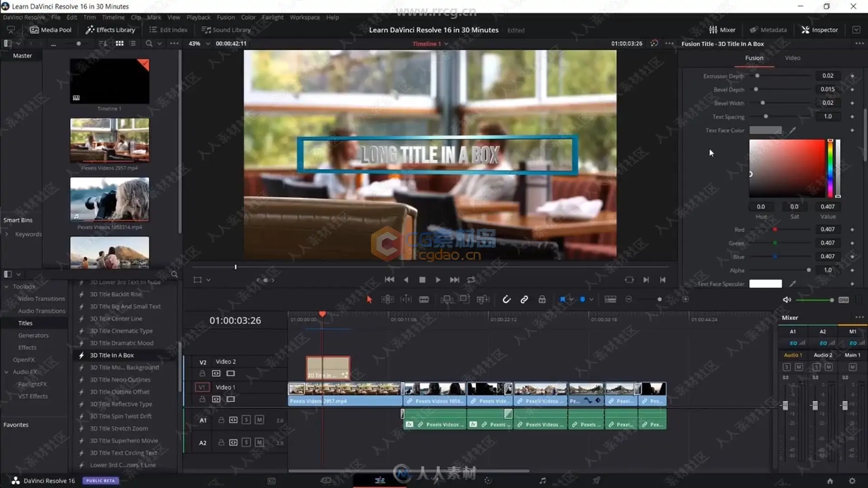The image size is (868, 488).
Task: Click the replace clip icon
Action: 483,299
